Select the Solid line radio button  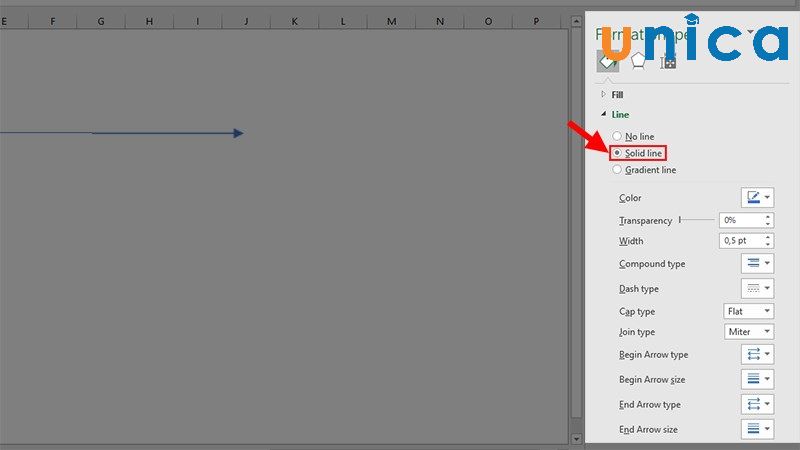click(x=617, y=153)
